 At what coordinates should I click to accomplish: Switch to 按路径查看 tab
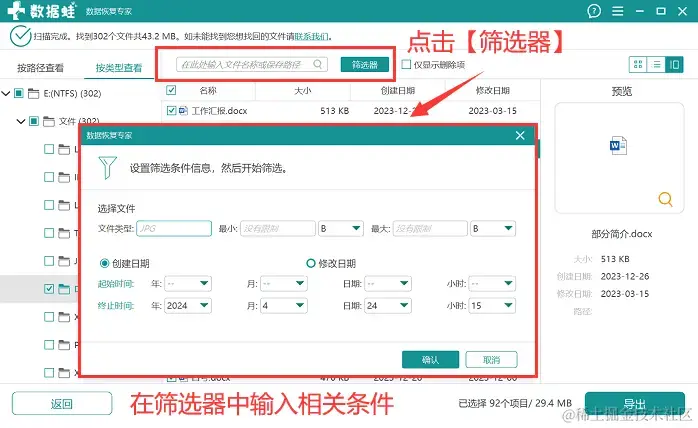click(41, 68)
